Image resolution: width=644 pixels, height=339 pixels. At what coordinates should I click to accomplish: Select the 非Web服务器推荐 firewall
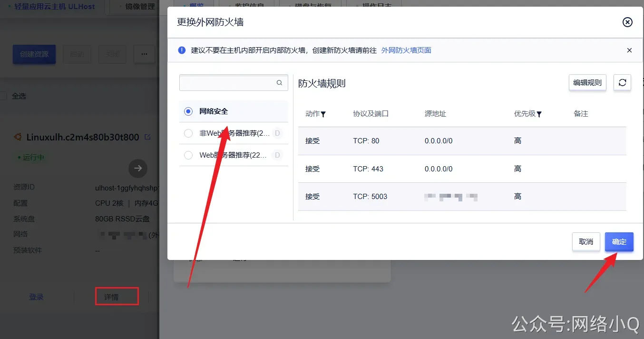(x=188, y=133)
